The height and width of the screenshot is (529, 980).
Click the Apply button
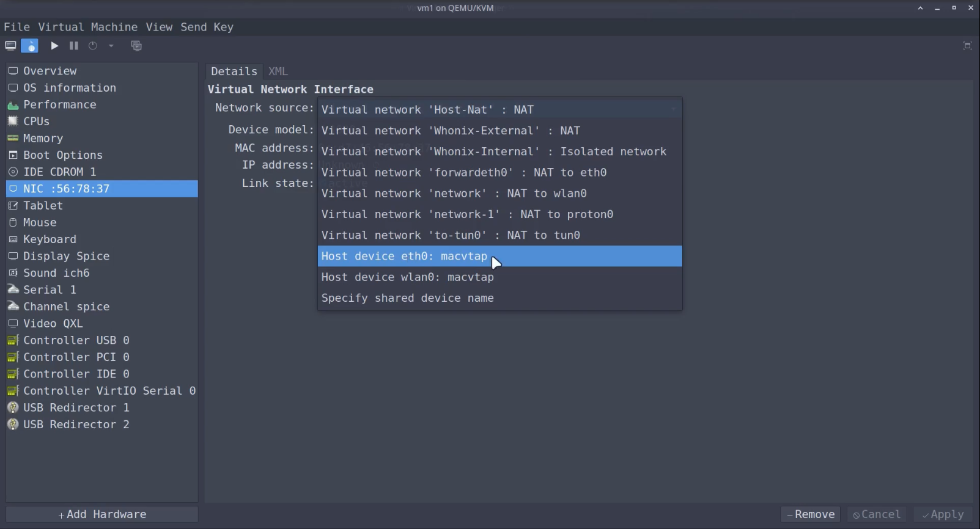pos(943,514)
